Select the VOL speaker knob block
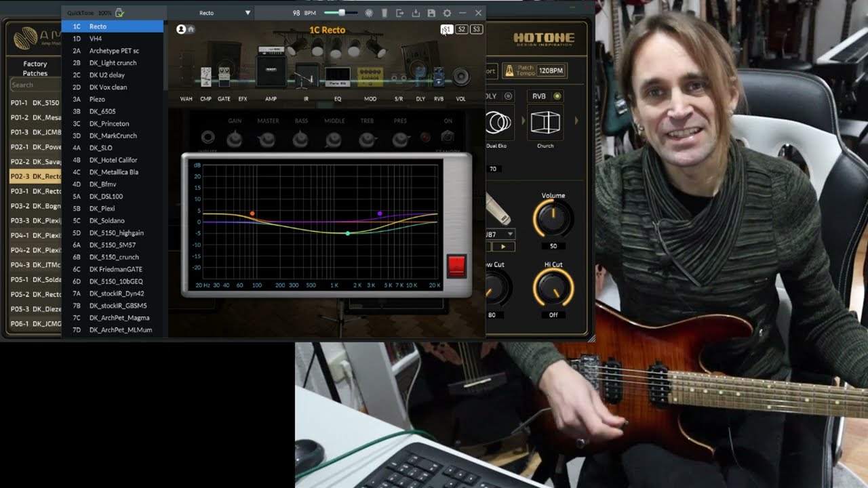 [x=461, y=77]
